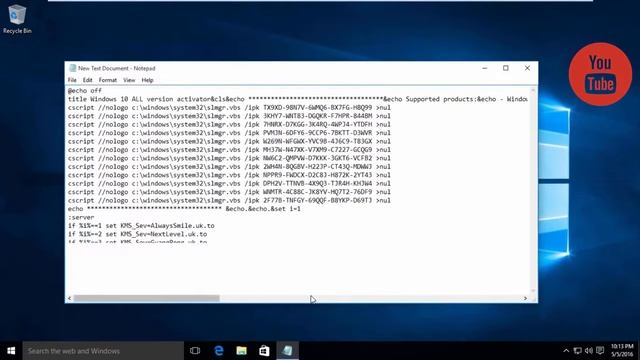This screenshot has height=360, width=640.
Task: Click the ':server' label line
Action: (x=81, y=218)
